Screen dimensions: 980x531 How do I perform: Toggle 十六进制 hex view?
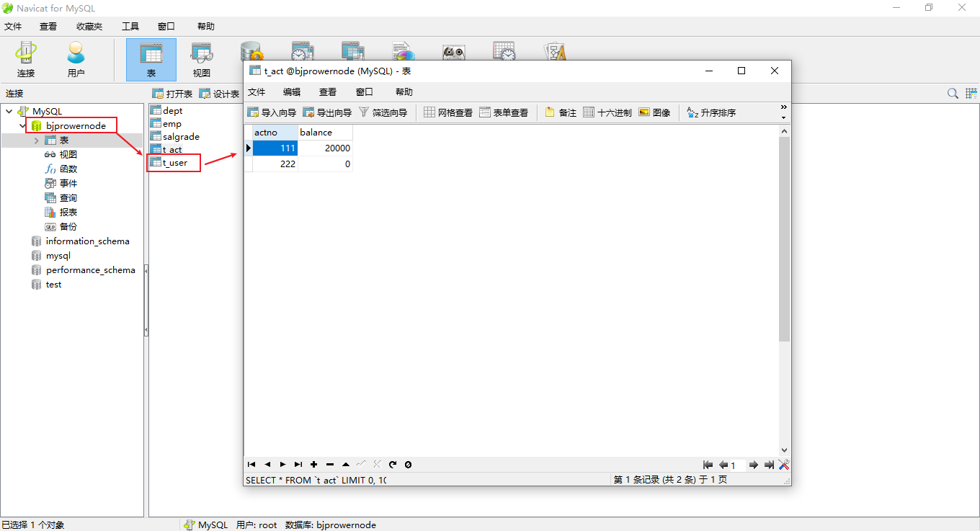(x=607, y=112)
